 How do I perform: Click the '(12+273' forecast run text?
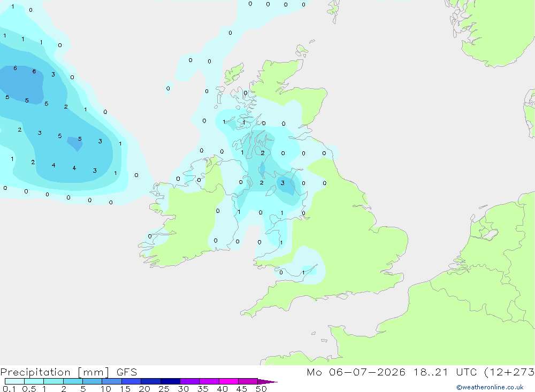click(509, 372)
